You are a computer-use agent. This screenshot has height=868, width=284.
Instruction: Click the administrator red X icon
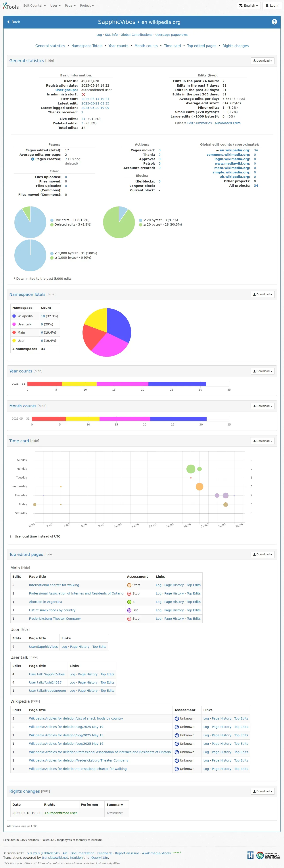pyautogui.click(x=83, y=95)
